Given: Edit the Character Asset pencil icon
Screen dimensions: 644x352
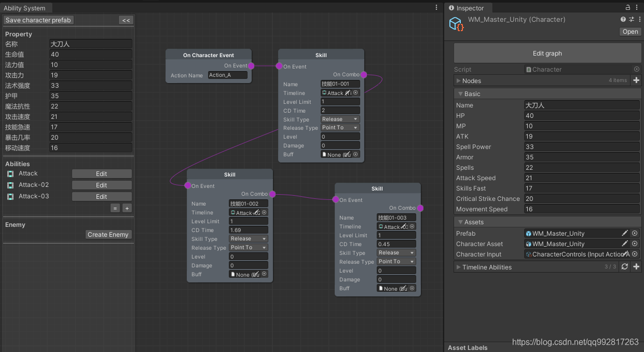Looking at the screenshot, I should (x=625, y=244).
